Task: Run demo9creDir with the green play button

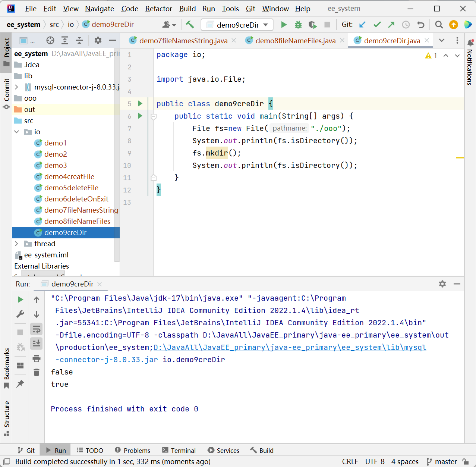Action: click(x=284, y=25)
